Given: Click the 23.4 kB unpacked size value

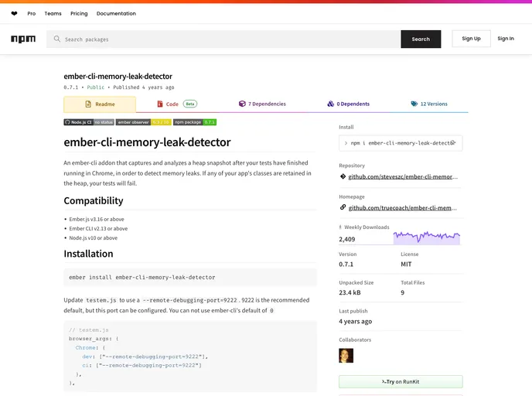Looking at the screenshot, I should 350,292.
